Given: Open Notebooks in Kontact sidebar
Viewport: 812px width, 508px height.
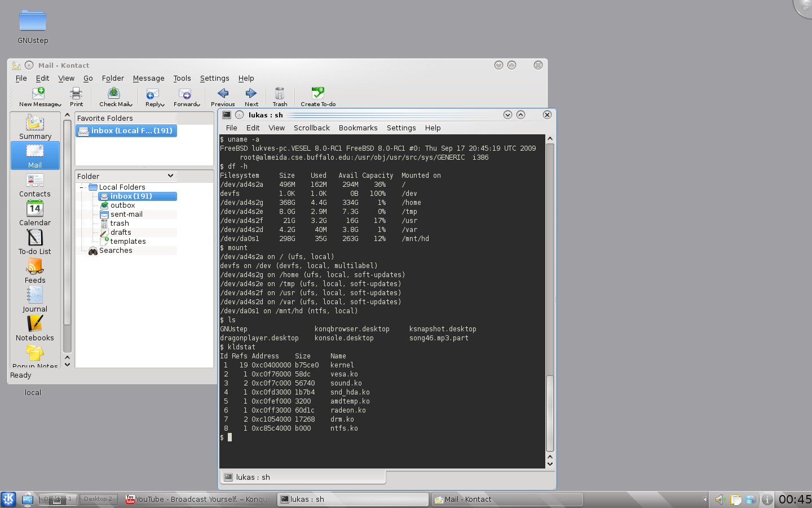Looking at the screenshot, I should (x=35, y=329).
